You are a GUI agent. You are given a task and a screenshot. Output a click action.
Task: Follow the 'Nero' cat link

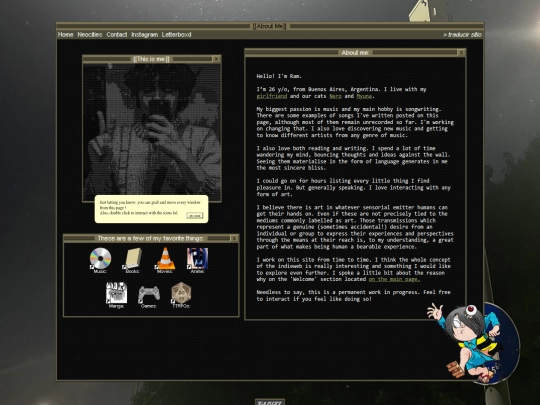[335, 96]
